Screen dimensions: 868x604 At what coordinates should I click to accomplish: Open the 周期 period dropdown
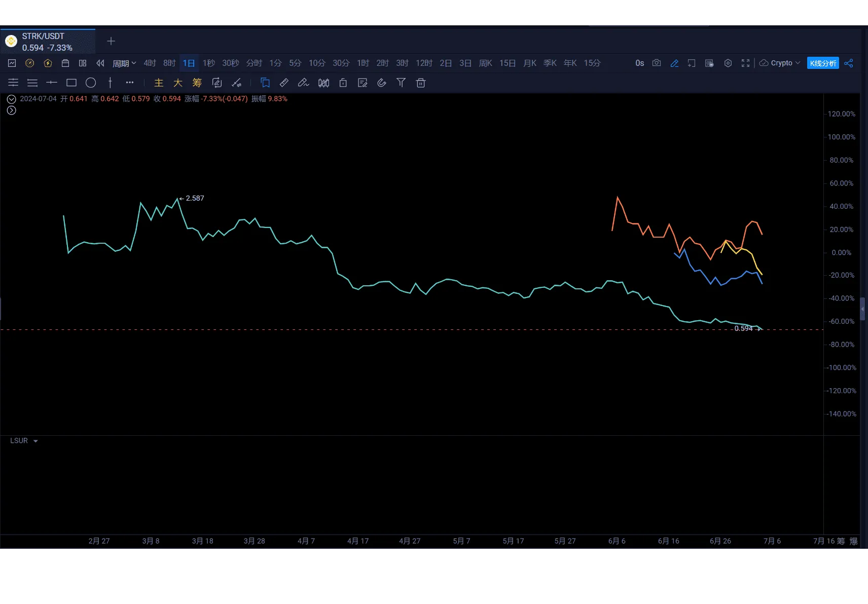124,63
